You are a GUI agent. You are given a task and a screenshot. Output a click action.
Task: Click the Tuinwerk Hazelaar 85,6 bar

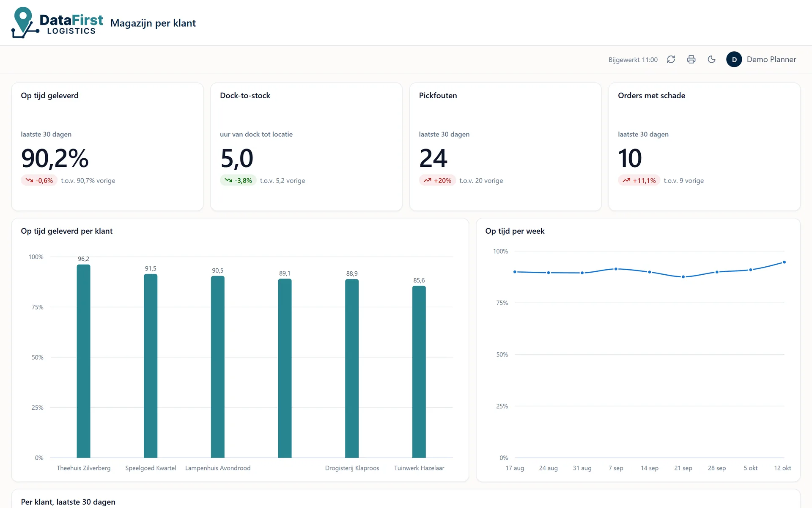419,372
